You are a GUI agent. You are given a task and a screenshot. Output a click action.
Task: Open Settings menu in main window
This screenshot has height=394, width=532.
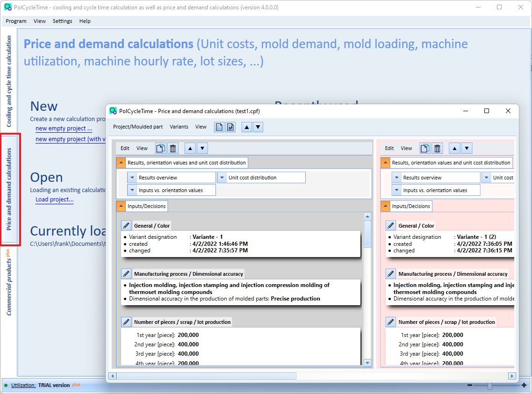pyautogui.click(x=63, y=21)
